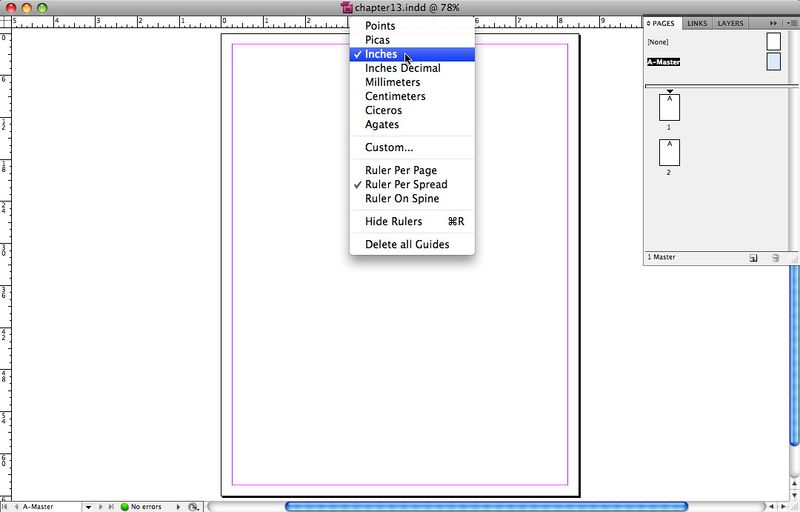This screenshot has width=800, height=512.
Task: Click the next page arrow in status bar
Action: coord(99,507)
